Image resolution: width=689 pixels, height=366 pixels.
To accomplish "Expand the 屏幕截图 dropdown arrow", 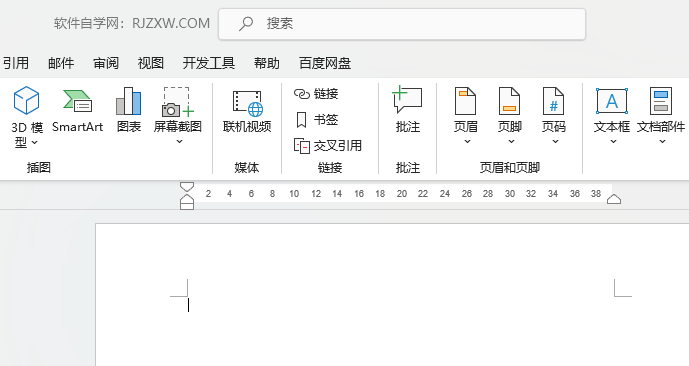I will click(x=179, y=141).
